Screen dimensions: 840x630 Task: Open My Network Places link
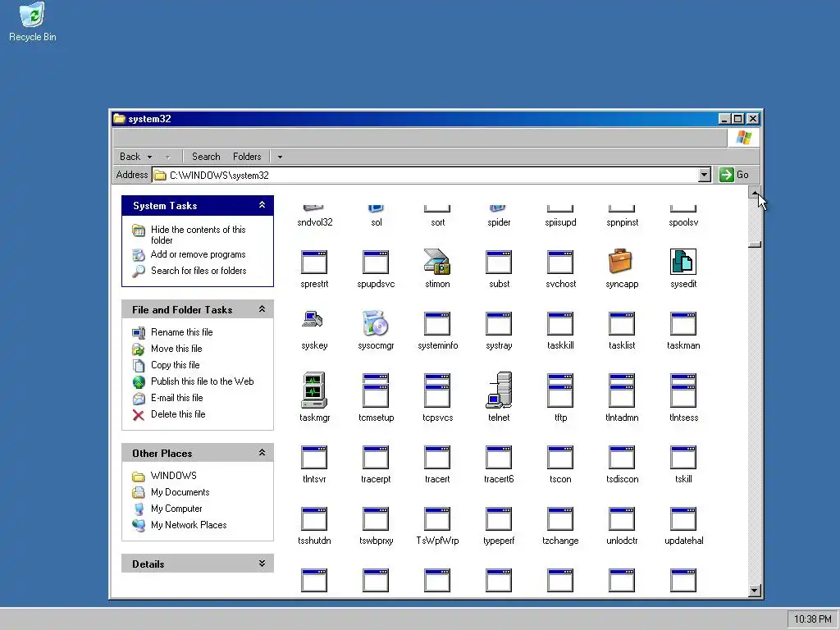click(x=189, y=525)
